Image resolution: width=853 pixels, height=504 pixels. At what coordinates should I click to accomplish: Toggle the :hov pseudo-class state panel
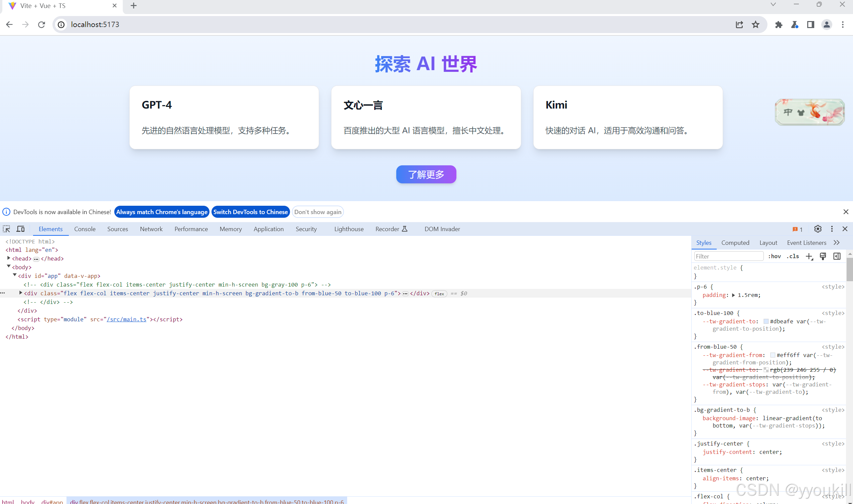[775, 256]
